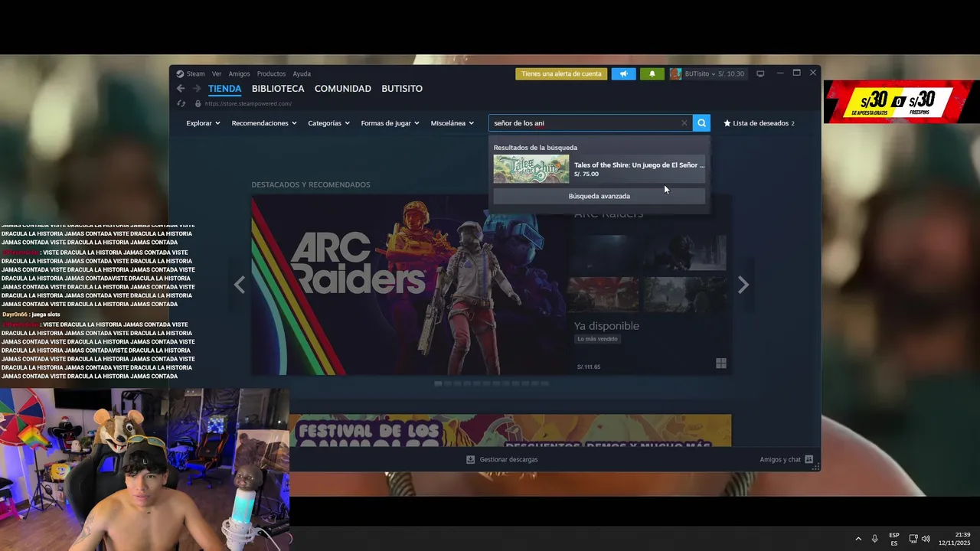Click the Lo más vendido tag
The width and height of the screenshot is (980, 551).
[x=597, y=339]
